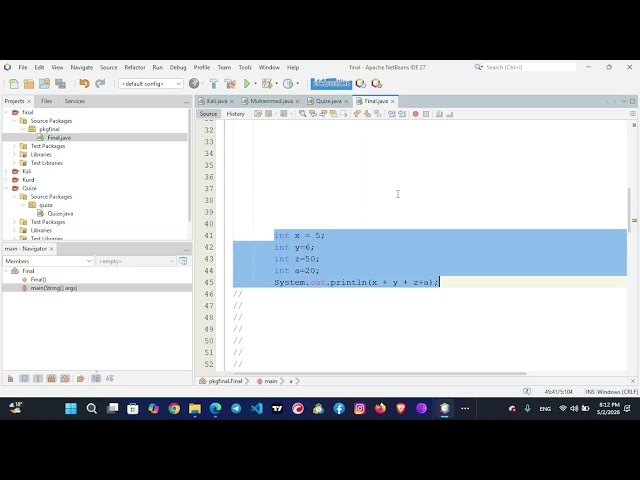Open File Explorer from taskbar

(195, 408)
